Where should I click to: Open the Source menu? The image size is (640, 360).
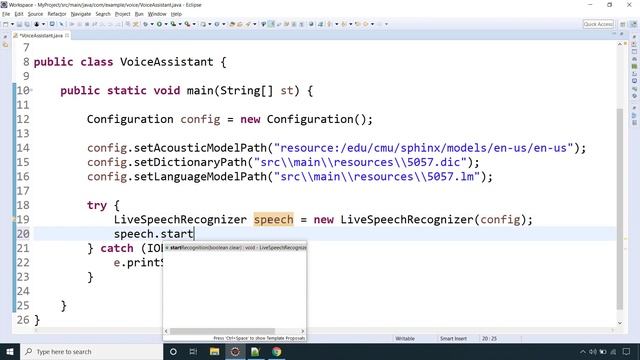pyautogui.click(x=35, y=14)
